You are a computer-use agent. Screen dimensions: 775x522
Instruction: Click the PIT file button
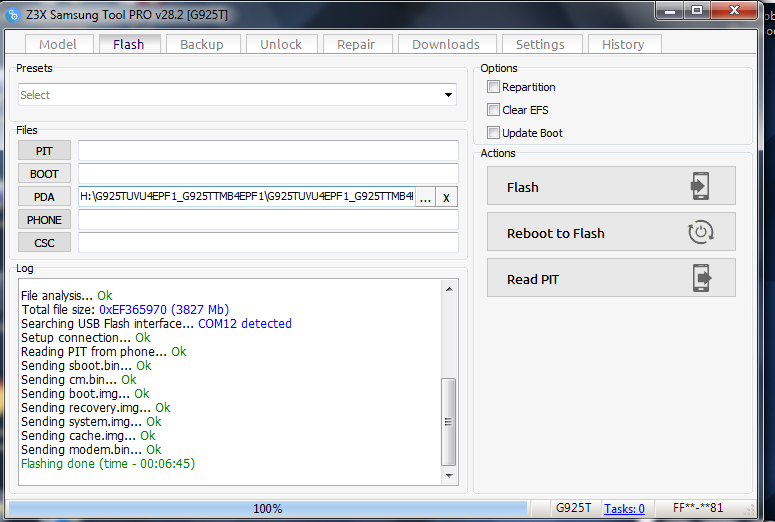(x=44, y=151)
